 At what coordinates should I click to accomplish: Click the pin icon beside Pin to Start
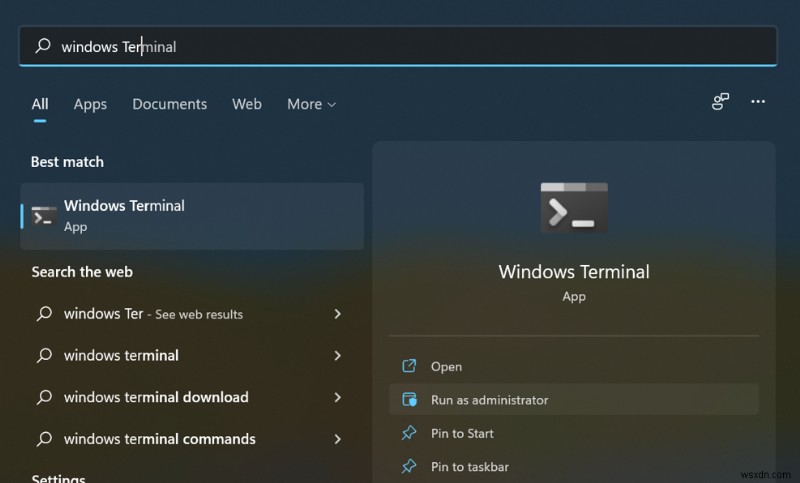click(409, 433)
